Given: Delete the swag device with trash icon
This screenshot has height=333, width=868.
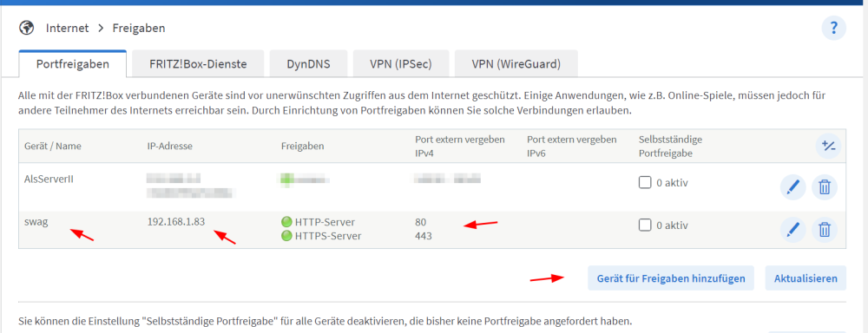Looking at the screenshot, I should point(825,229).
